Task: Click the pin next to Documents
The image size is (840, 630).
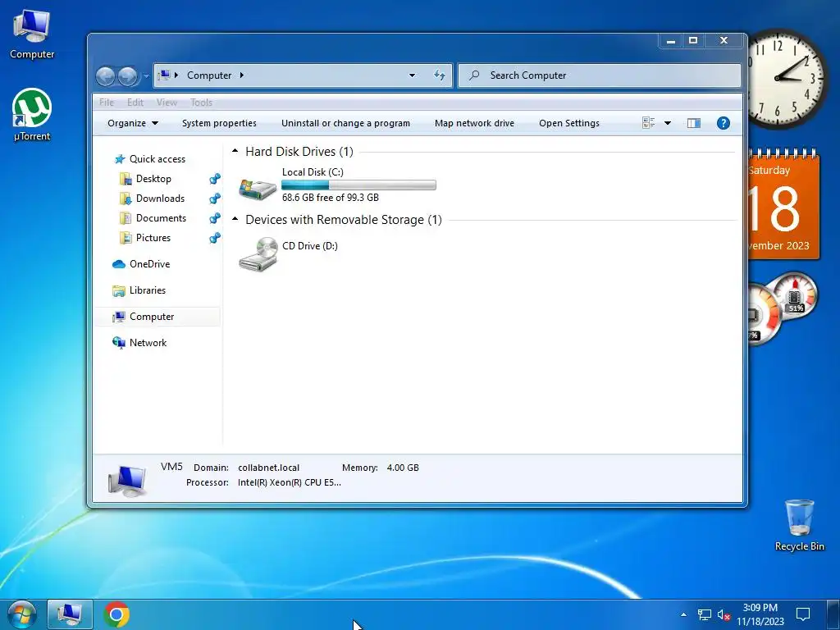Action: tap(215, 218)
